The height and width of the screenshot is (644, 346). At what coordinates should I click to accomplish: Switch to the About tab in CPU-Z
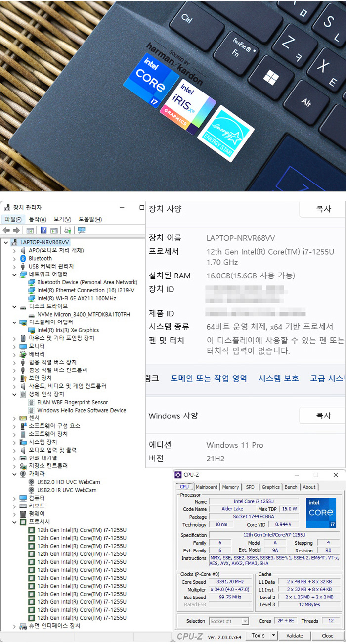309,487
